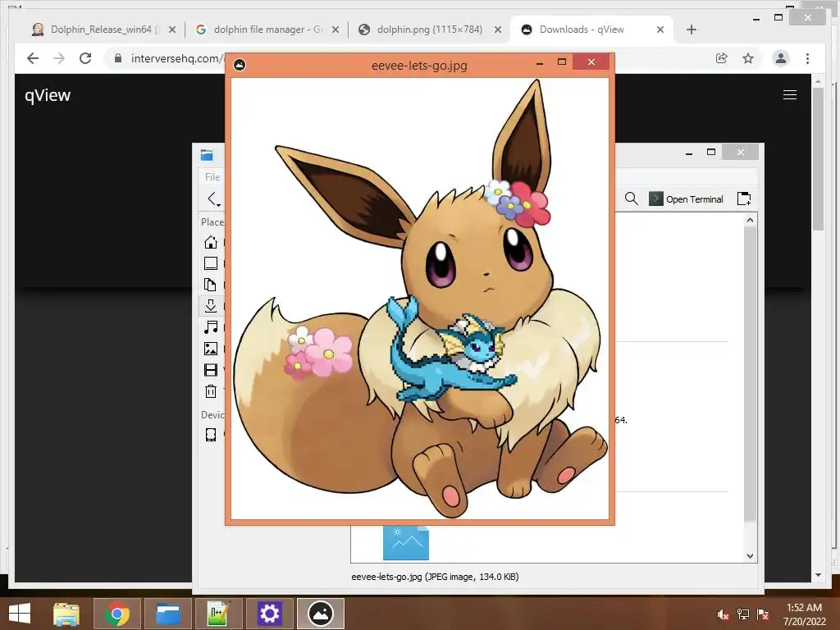Open Chrome three-dot menu
Viewport: 840px width, 630px height.
pyautogui.click(x=807, y=58)
